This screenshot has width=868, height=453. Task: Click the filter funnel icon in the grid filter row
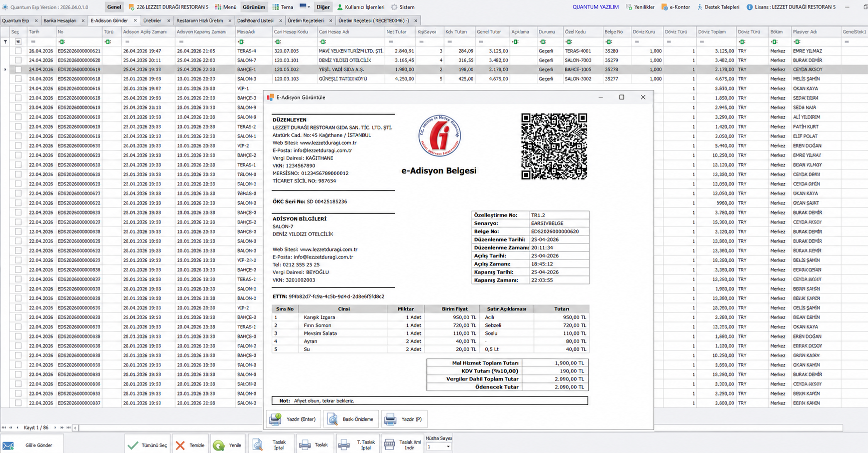click(6, 41)
